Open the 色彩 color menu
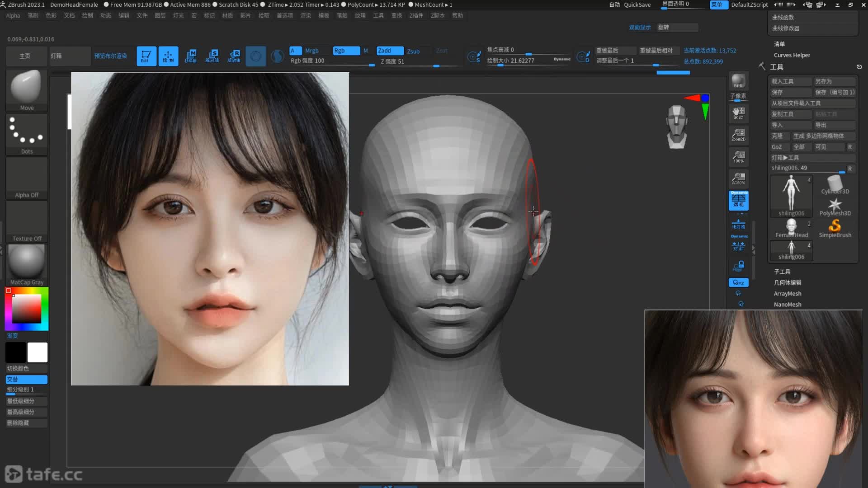868x488 pixels. point(51,15)
